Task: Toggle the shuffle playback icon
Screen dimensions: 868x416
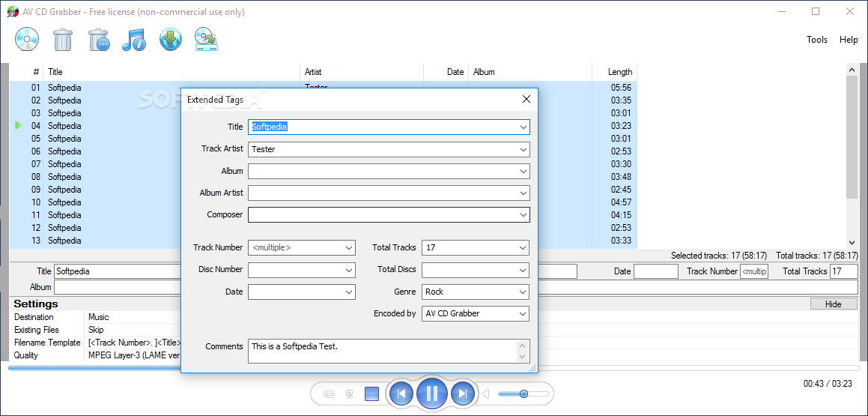Action: pyautogui.click(x=349, y=394)
